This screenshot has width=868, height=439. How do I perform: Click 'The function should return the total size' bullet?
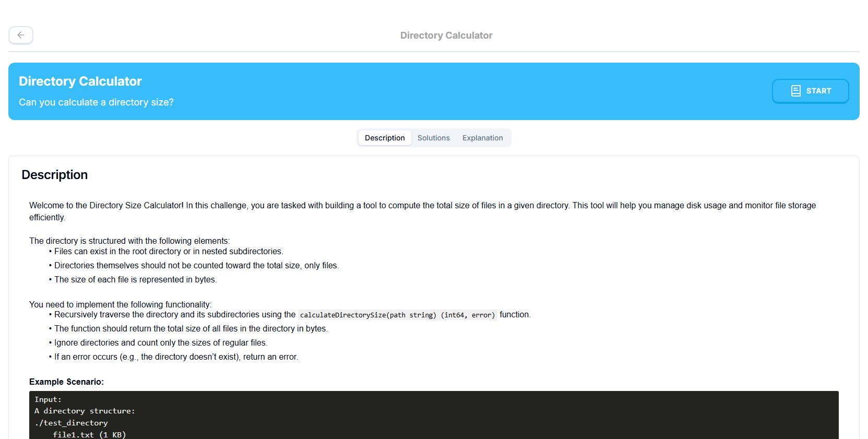coord(191,328)
